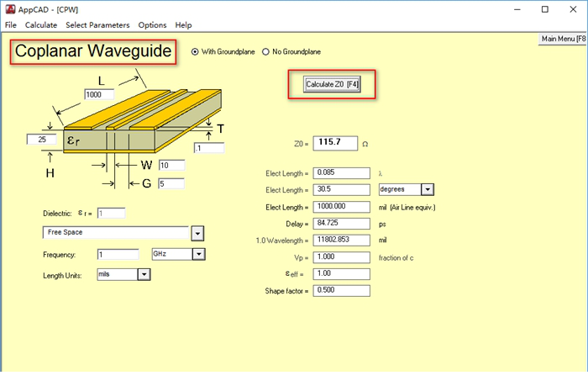Close the AppCAD window

pos(573,10)
